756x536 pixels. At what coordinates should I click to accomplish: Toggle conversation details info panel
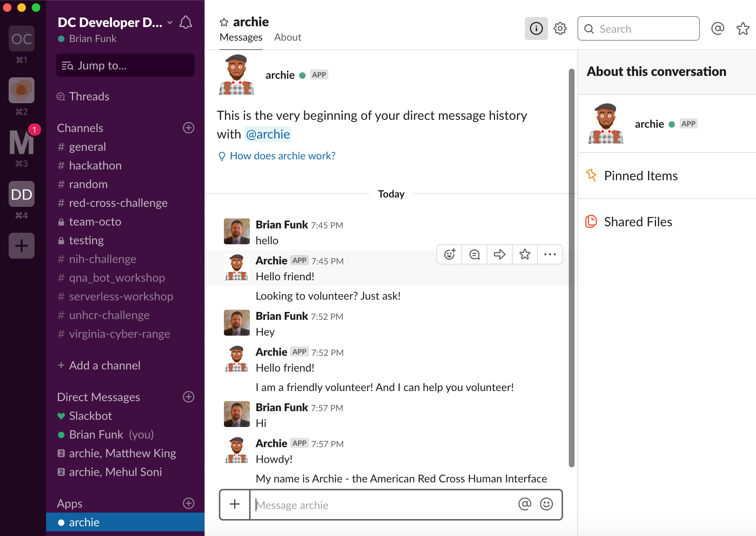click(536, 28)
